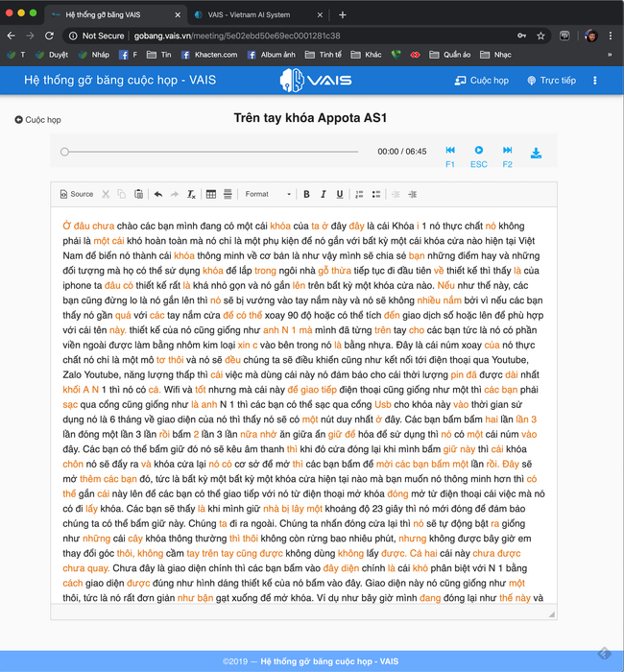Click the F1 rewind playback control
The width and height of the screenshot is (624, 672).
pyautogui.click(x=450, y=156)
